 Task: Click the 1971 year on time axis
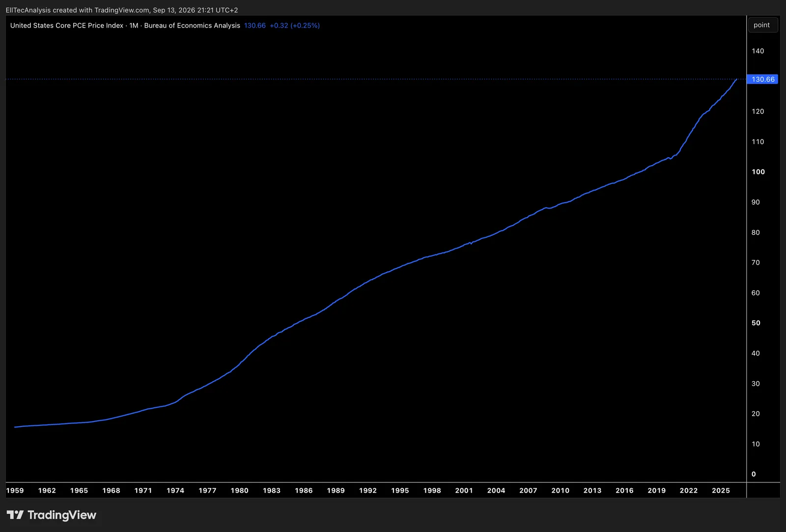[143, 490]
